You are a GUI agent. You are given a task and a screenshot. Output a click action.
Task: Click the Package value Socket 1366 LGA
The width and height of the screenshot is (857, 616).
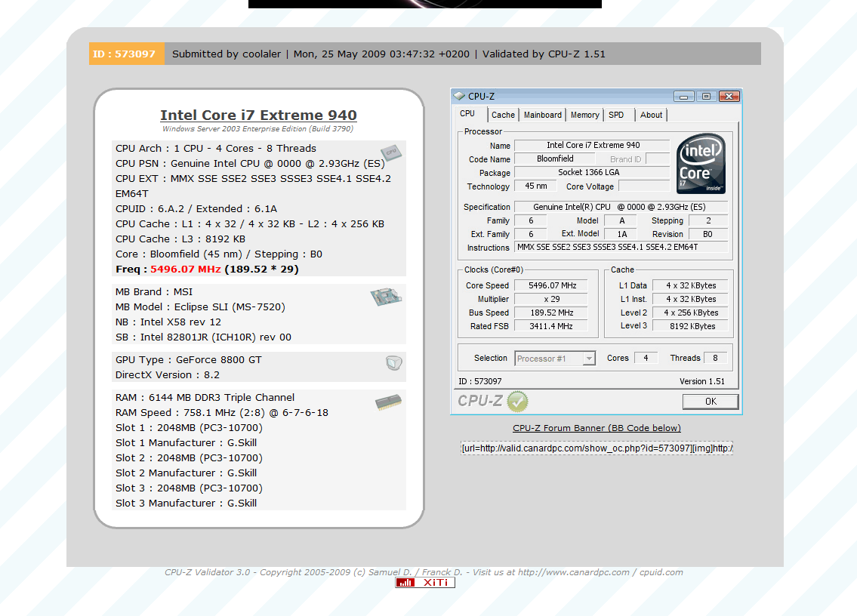click(593, 173)
